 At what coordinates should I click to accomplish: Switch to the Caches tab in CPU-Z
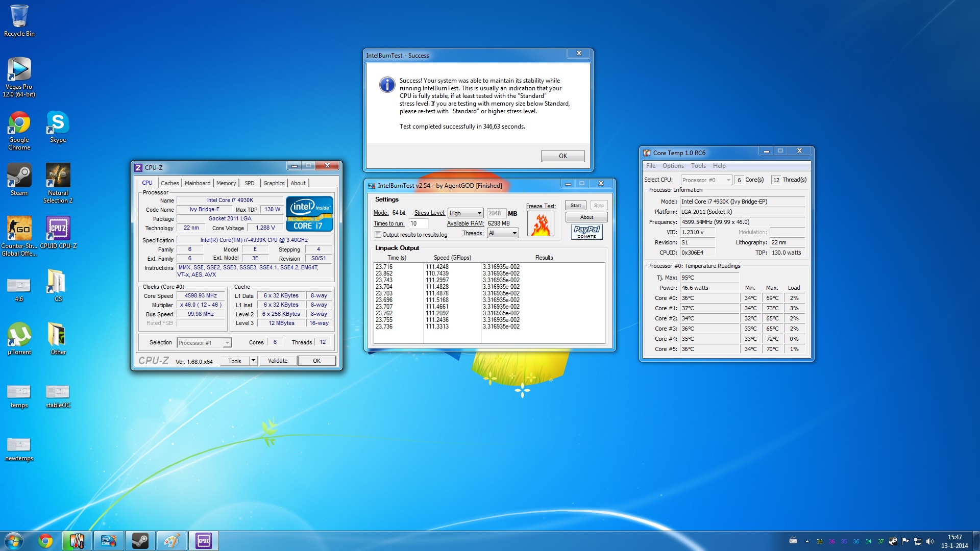pos(169,183)
